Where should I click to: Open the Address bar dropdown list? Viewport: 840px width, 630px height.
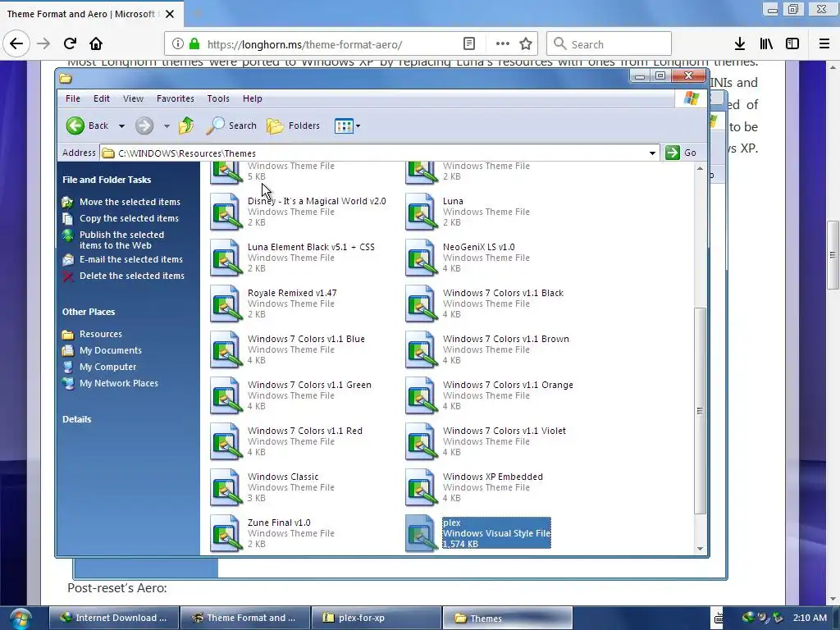coord(652,153)
